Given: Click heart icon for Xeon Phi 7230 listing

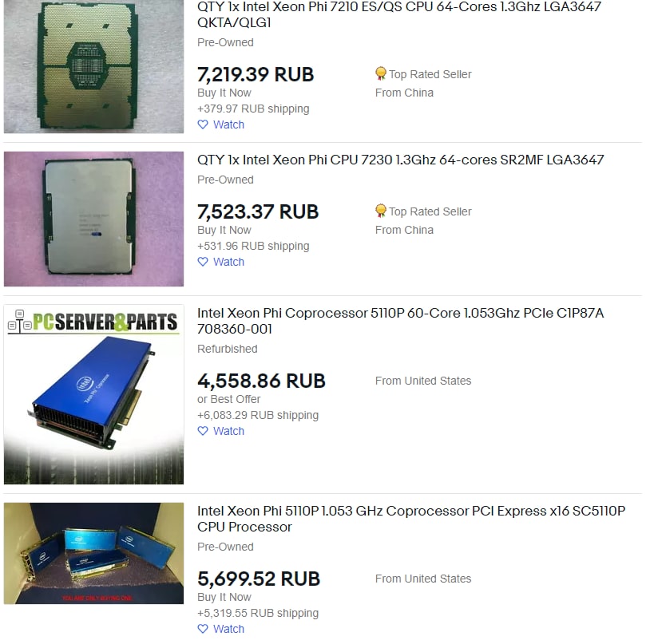Looking at the screenshot, I should pyautogui.click(x=203, y=262).
